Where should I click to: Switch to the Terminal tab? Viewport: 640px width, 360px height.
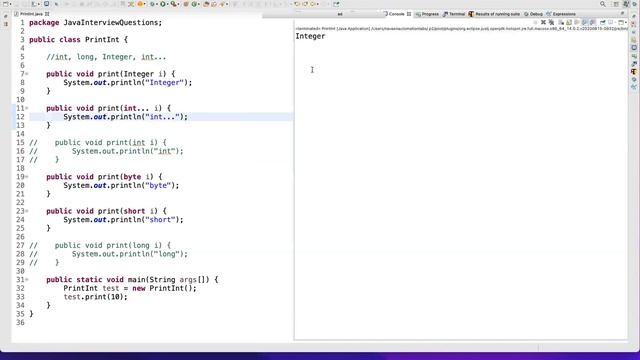454,14
